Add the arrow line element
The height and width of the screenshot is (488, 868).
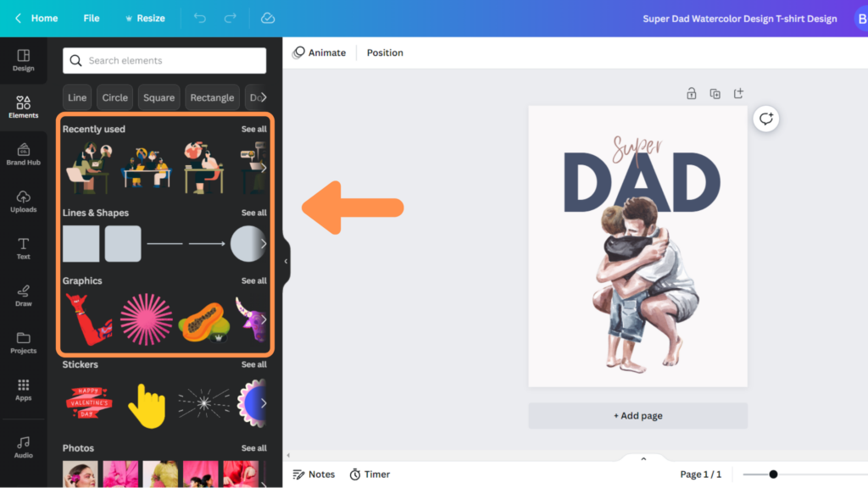click(207, 243)
